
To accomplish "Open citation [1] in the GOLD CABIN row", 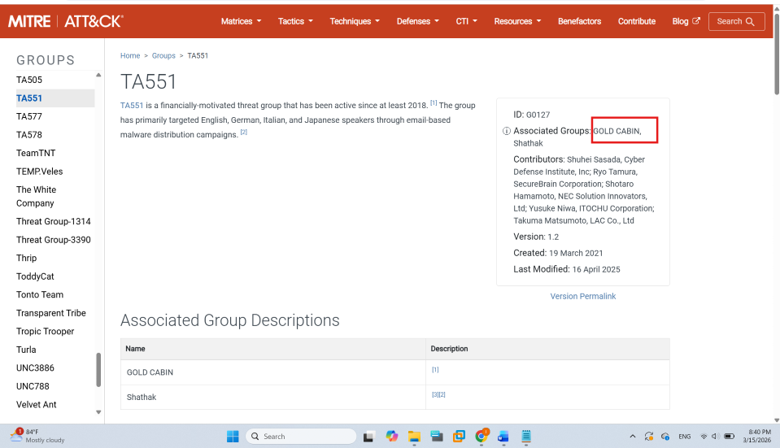I will (x=435, y=370).
